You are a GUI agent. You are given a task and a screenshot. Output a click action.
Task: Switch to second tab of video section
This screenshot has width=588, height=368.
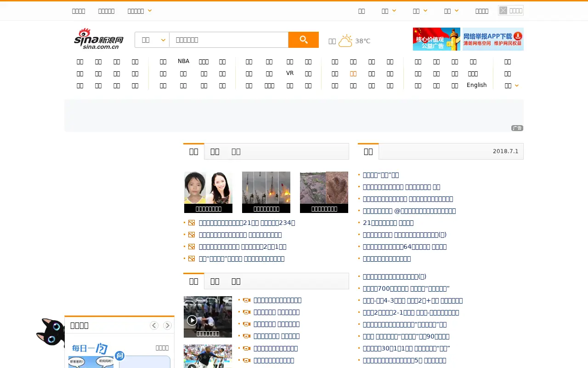tap(215, 281)
